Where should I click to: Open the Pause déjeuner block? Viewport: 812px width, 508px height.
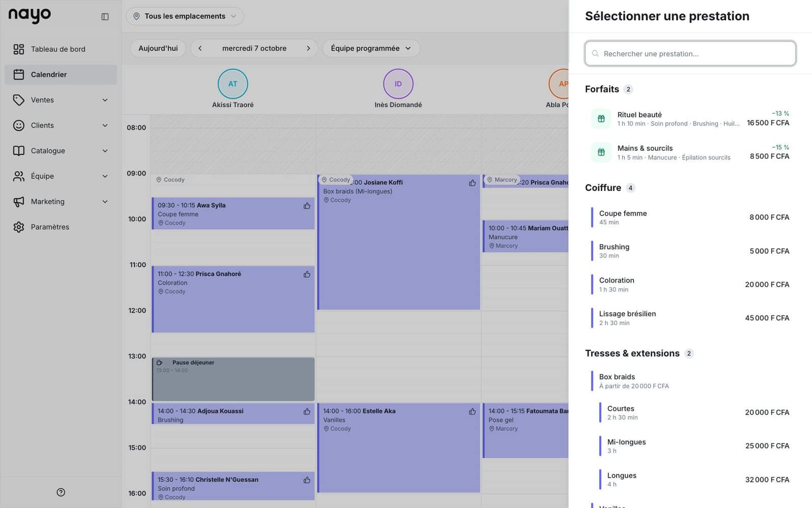(233, 379)
